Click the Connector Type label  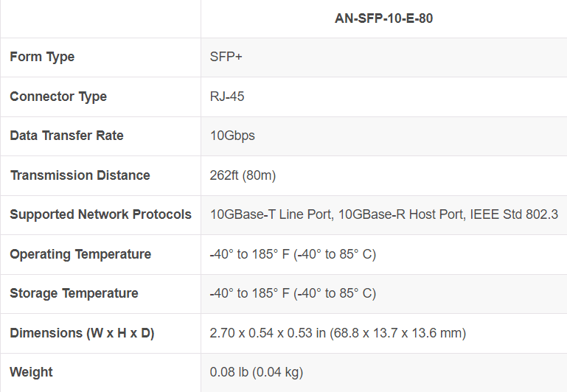[58, 97]
